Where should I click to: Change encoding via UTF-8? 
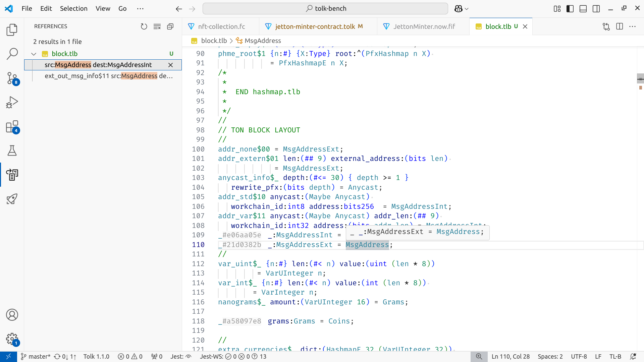579,357
